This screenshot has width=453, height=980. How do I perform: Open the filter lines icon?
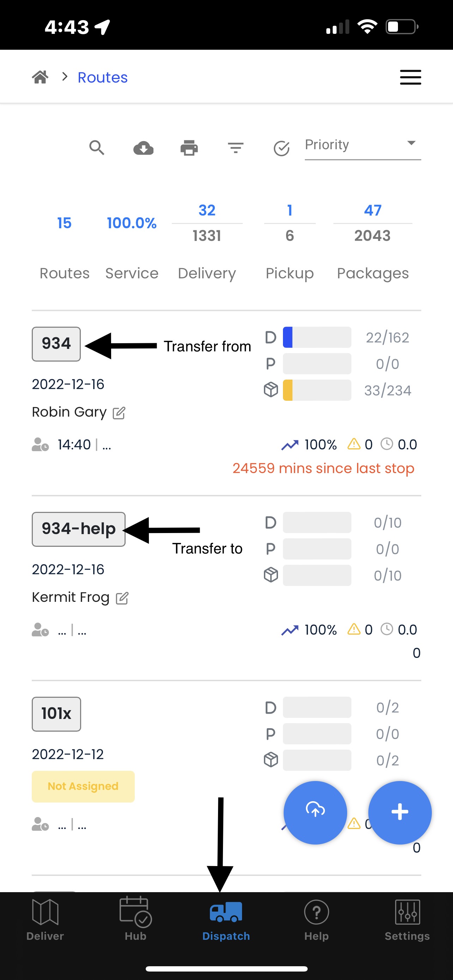(236, 147)
